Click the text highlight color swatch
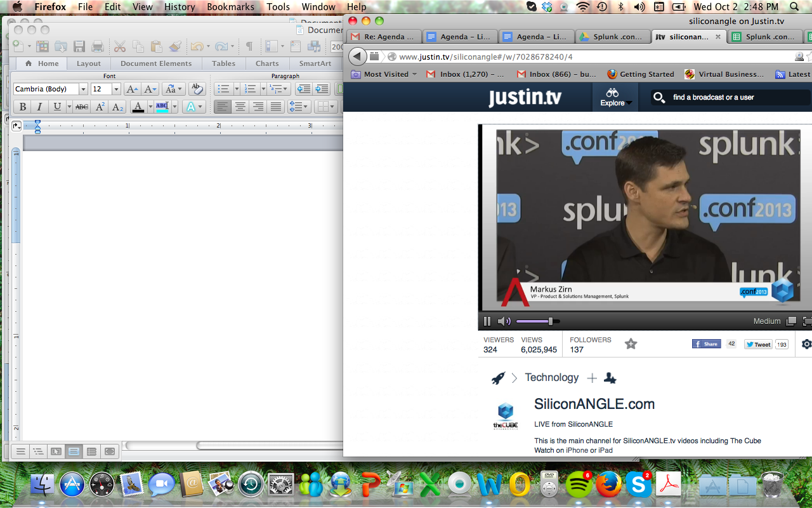The width and height of the screenshot is (812, 508). point(162,107)
